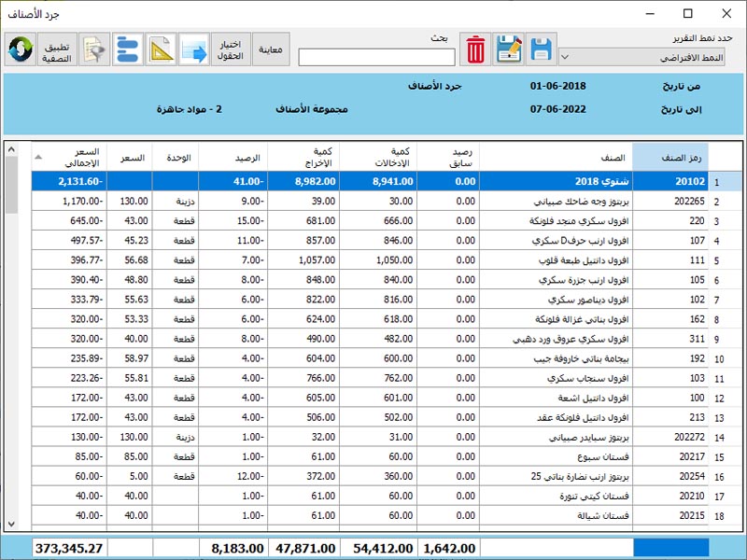Click the price cell '56.68'
747x560 pixels.
(x=130, y=260)
